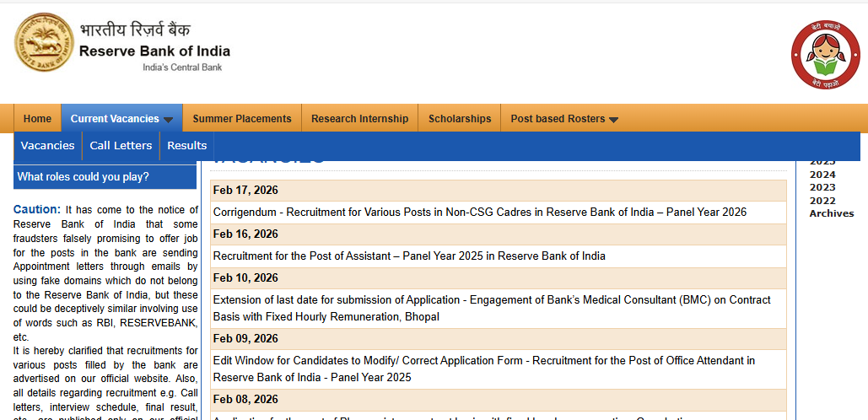Open the 2023 vacancies archive year
This screenshot has height=420, width=868.
tap(822, 187)
